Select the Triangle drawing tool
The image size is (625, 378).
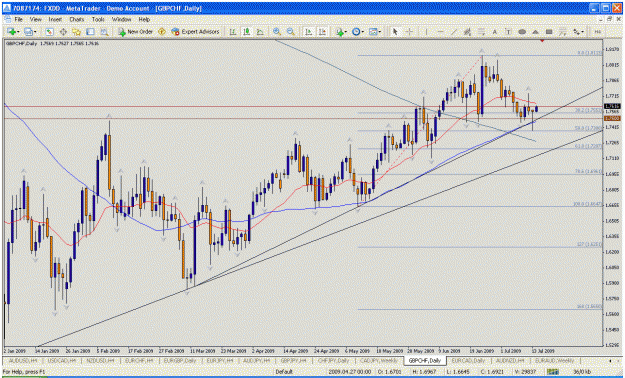(535, 32)
